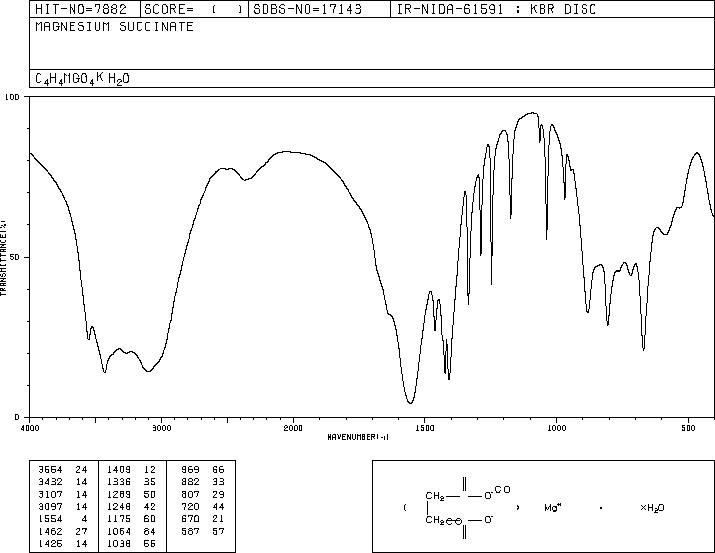The width and height of the screenshot is (715, 553).
Task: Click the strongest absorption dip near 1554
Action: point(410,402)
